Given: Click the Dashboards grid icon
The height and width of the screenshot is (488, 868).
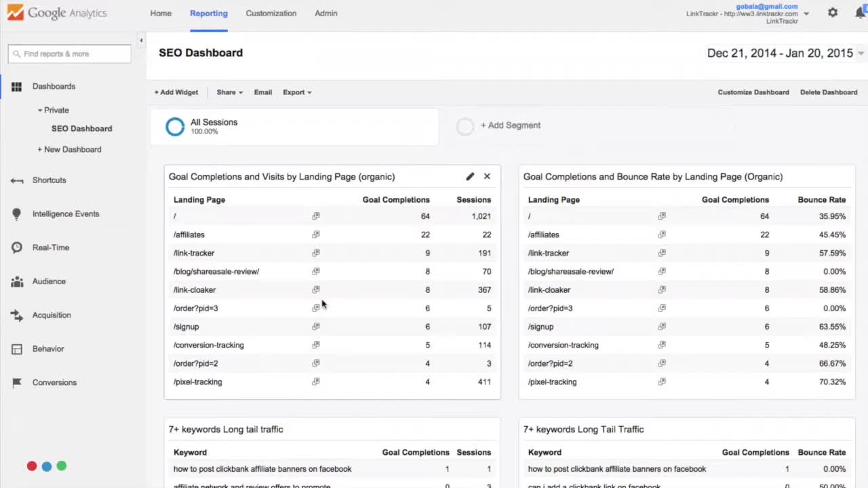Looking at the screenshot, I should (16, 87).
